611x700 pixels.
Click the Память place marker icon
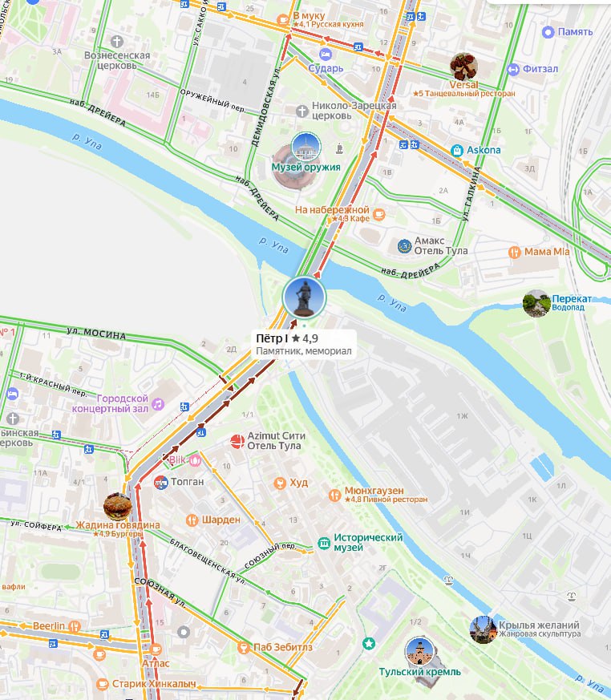coord(548,32)
